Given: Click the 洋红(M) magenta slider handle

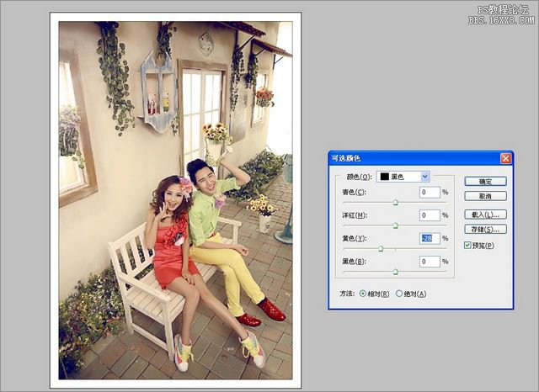Looking at the screenshot, I should pyautogui.click(x=396, y=225).
